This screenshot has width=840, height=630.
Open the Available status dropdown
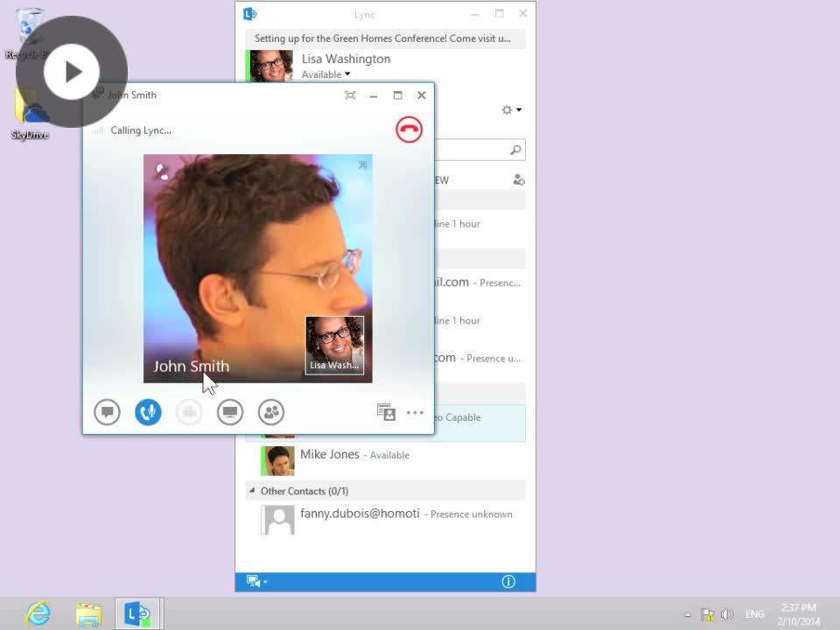[325, 74]
